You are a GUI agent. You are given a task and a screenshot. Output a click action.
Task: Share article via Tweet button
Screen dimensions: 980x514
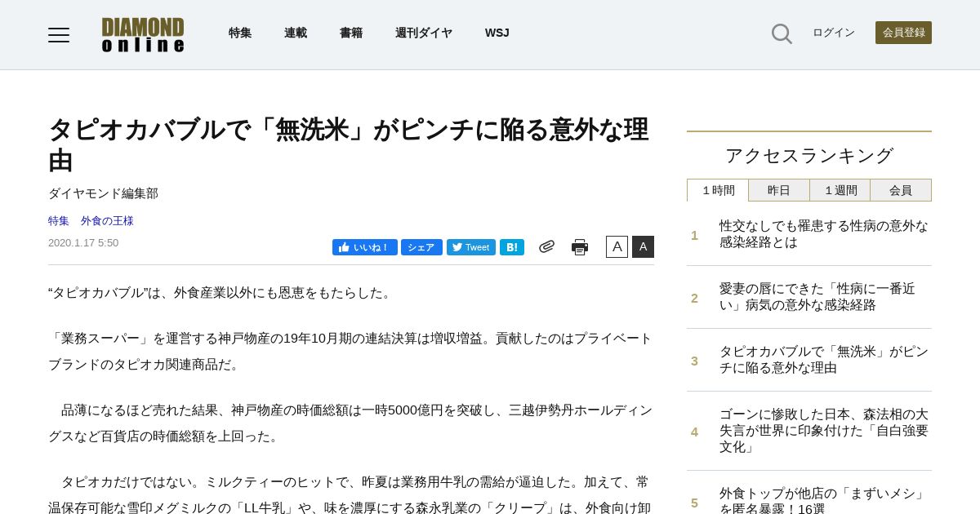point(471,247)
